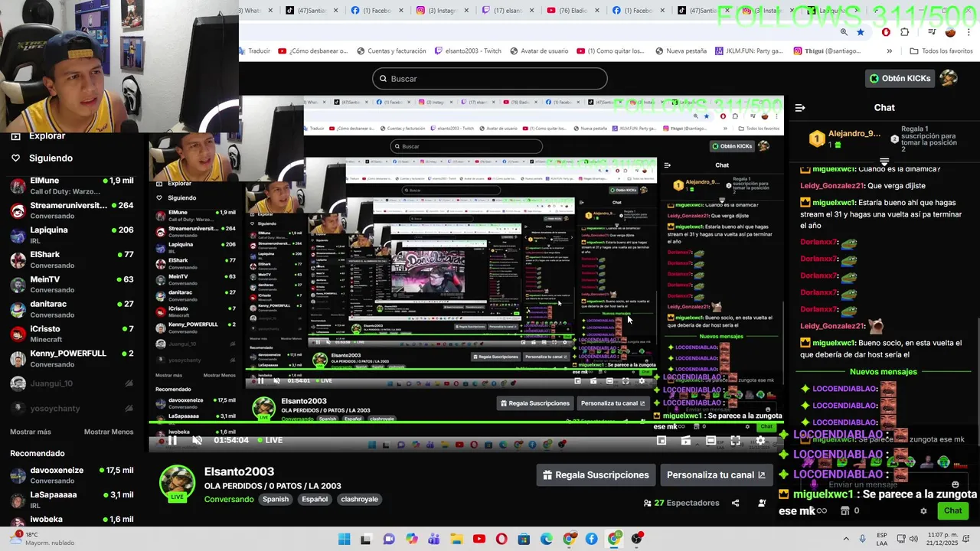Open offline Juangui_10 channel

click(x=73, y=383)
